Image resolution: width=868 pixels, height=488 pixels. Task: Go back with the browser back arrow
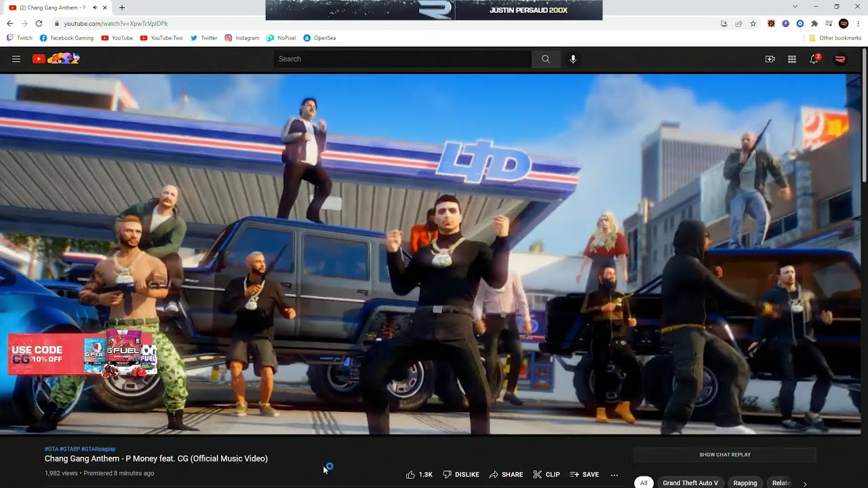pos(9,23)
